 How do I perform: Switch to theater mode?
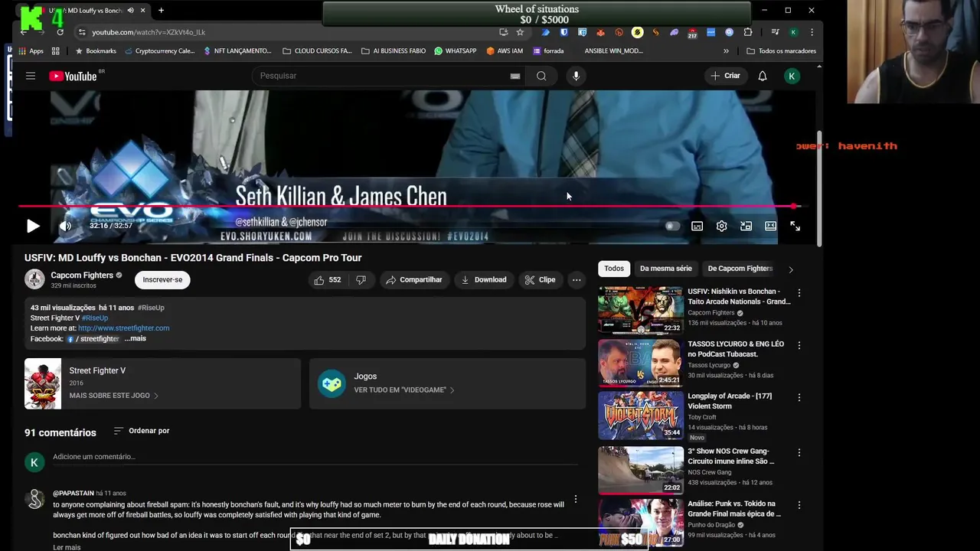(x=770, y=226)
